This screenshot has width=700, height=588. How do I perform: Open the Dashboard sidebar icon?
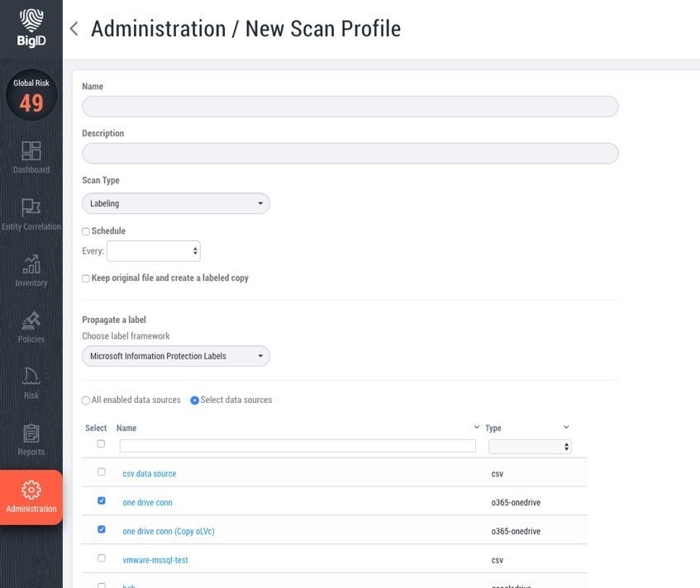[x=31, y=150]
